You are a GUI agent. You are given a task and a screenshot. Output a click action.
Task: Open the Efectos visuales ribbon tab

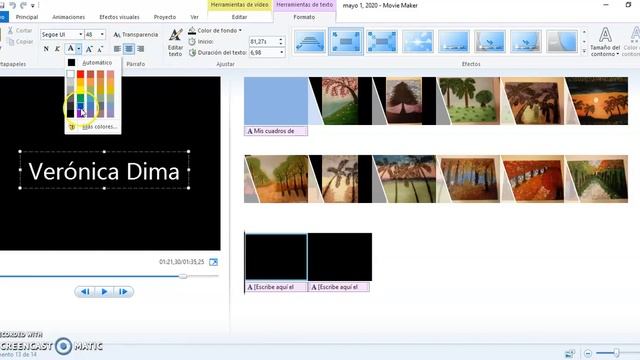coord(119,17)
